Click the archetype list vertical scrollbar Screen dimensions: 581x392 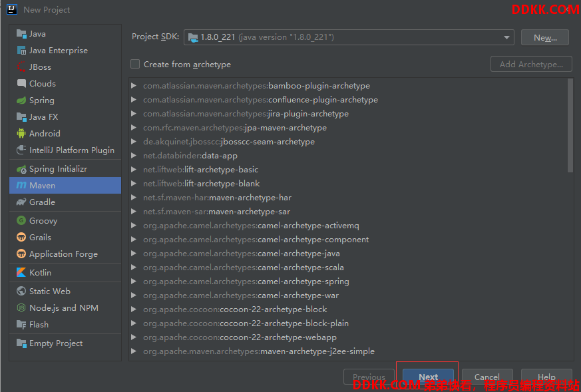[570, 126]
